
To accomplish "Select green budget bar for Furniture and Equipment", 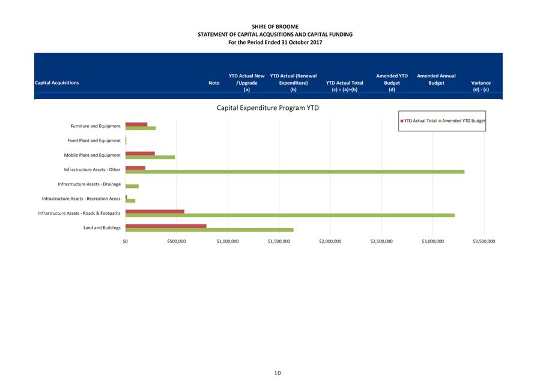I will (141, 128).
